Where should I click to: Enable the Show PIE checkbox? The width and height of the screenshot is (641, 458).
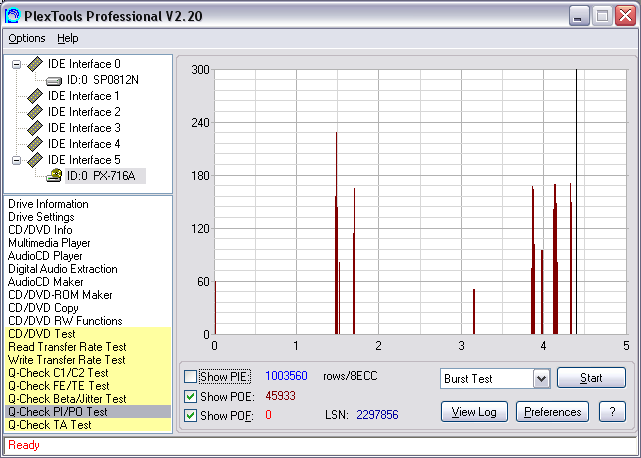[x=191, y=376]
